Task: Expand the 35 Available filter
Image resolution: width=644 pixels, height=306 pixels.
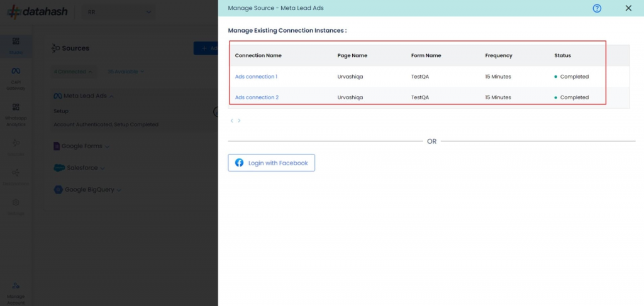Action: tap(126, 72)
